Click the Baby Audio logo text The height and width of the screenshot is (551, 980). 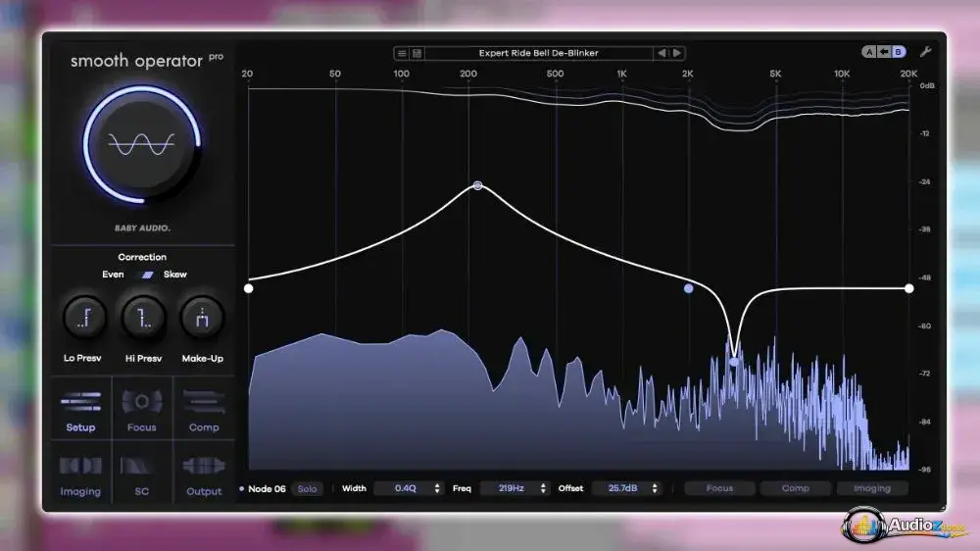(142, 228)
